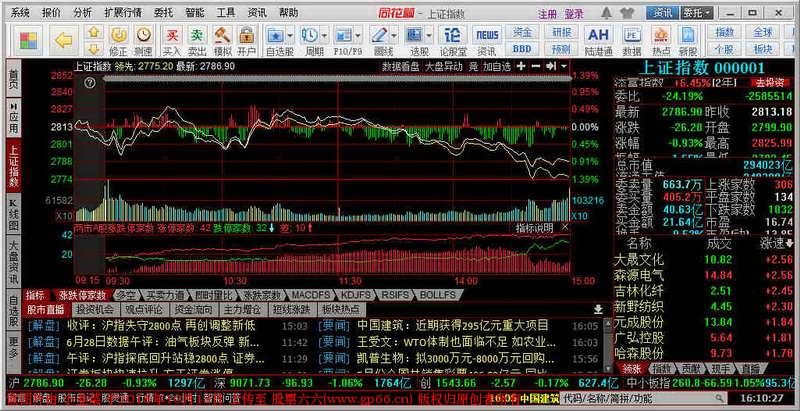Open the 分析 menu
Image resolution: width=800 pixels, height=411 pixels.
[83, 14]
